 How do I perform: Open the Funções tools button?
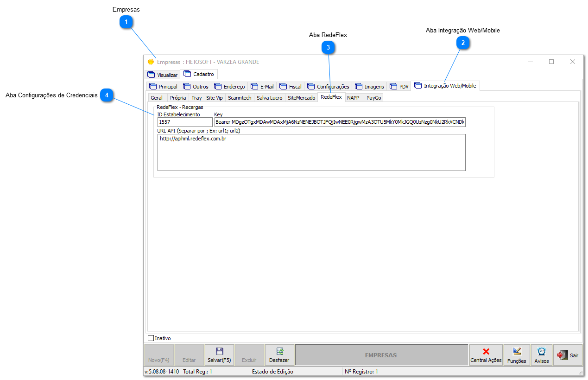[517, 355]
